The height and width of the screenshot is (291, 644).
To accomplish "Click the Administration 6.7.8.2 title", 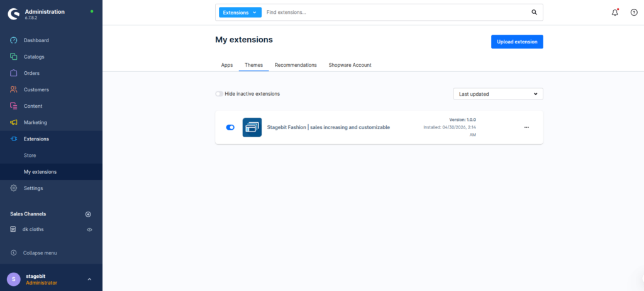I will [45, 14].
